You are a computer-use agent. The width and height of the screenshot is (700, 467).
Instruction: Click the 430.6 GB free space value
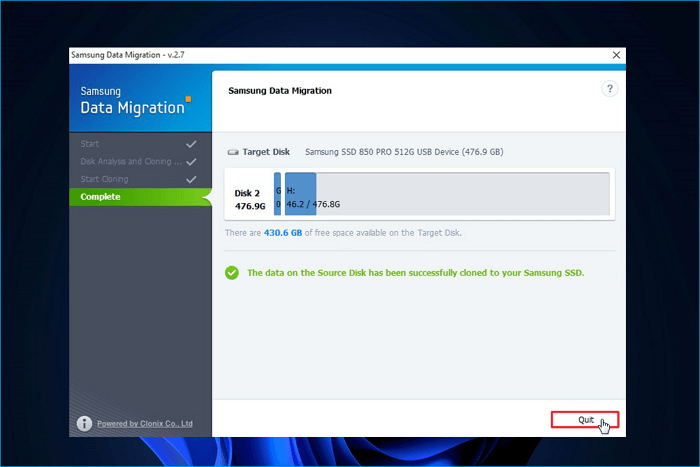[x=283, y=233]
